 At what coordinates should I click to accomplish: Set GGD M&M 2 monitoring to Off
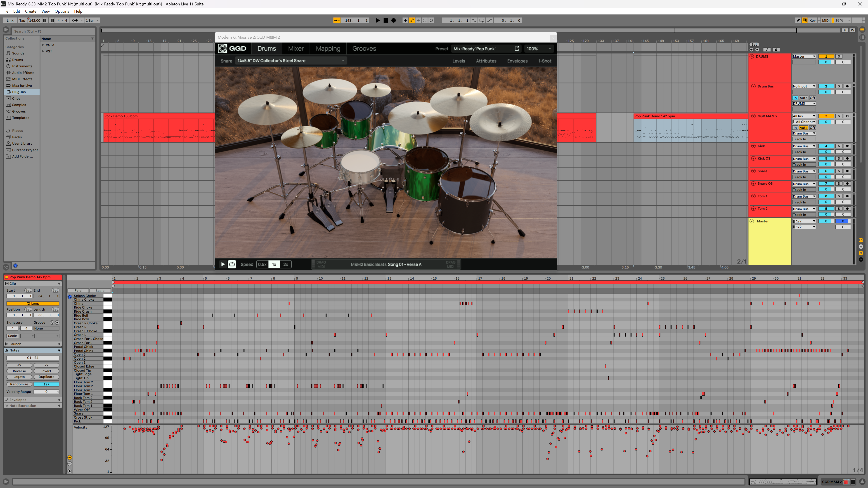pyautogui.click(x=812, y=128)
